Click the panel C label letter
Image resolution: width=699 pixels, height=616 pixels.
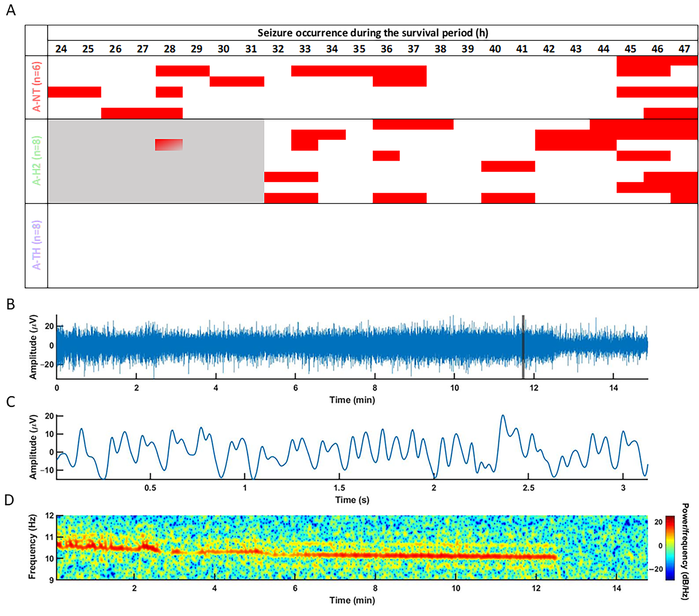click(x=10, y=402)
